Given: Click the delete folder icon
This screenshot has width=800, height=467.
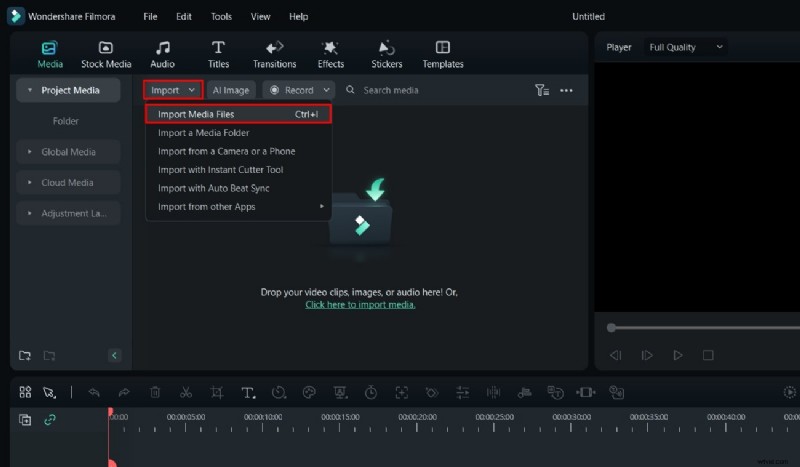Looking at the screenshot, I should (49, 355).
